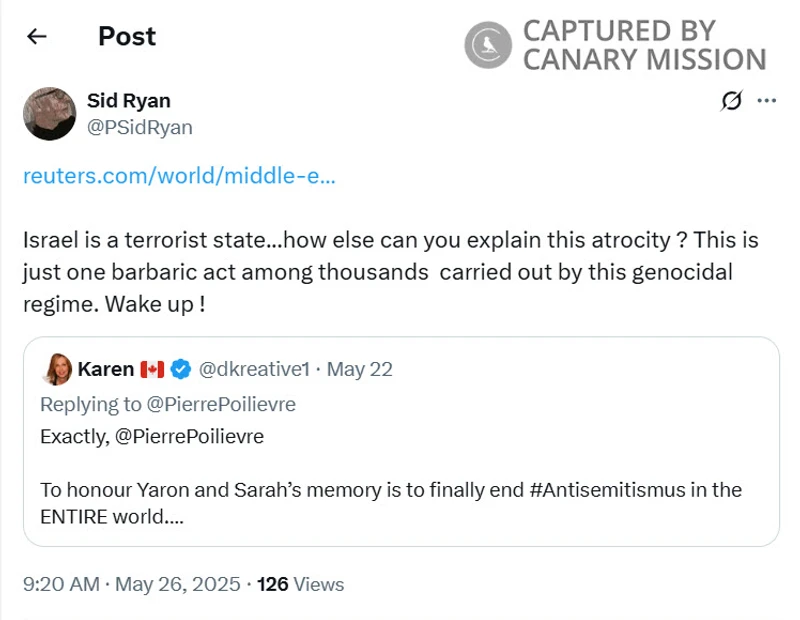Image resolution: width=800 pixels, height=620 pixels.
Task: Click the blue verified badge next to Karen
Action: (181, 369)
